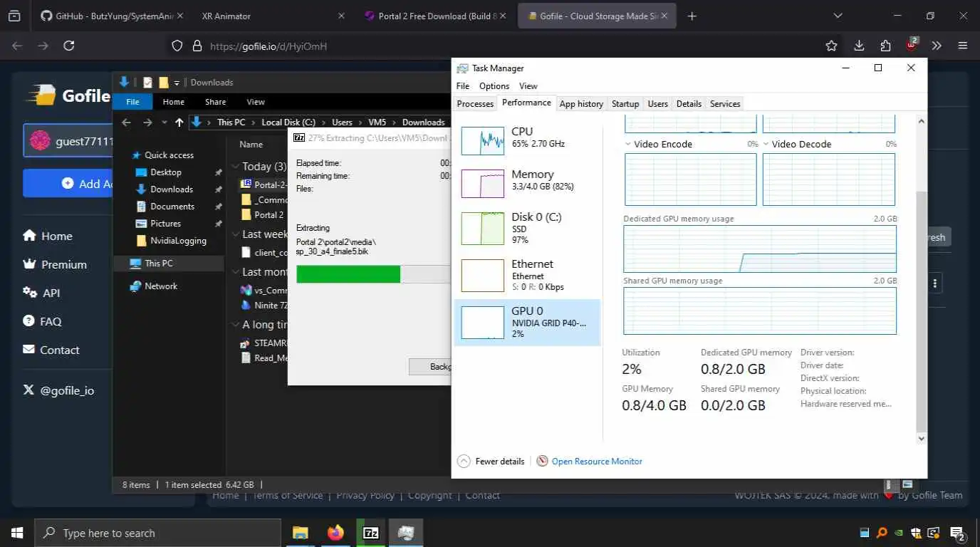Click the three-dot options button on Gofile page
This screenshot has width=980, height=547.
click(934, 283)
